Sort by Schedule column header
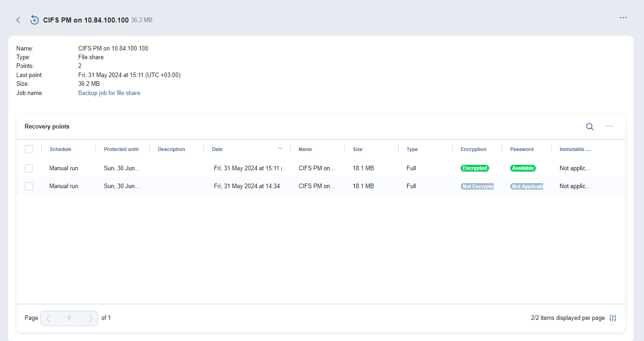644x341 pixels. pos(61,149)
